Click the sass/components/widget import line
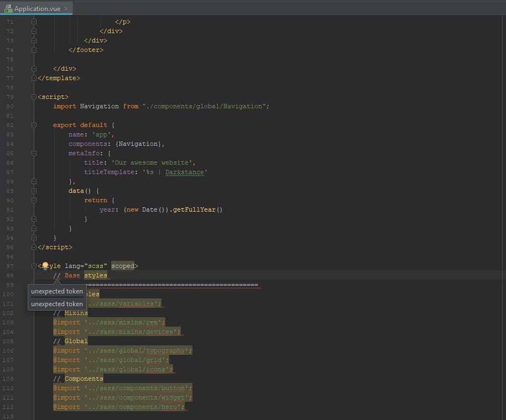506x420 pixels. point(123,397)
